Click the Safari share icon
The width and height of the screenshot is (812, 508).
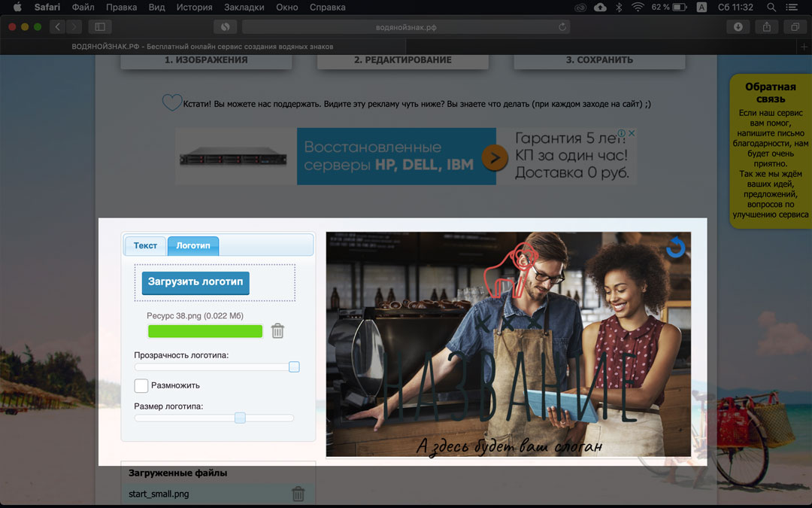tap(766, 27)
